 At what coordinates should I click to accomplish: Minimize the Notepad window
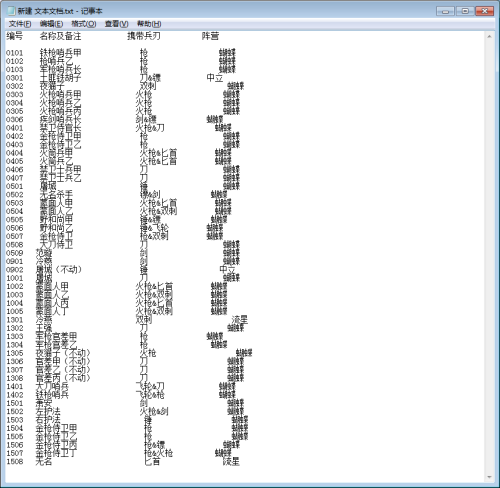pyautogui.click(x=445, y=11)
